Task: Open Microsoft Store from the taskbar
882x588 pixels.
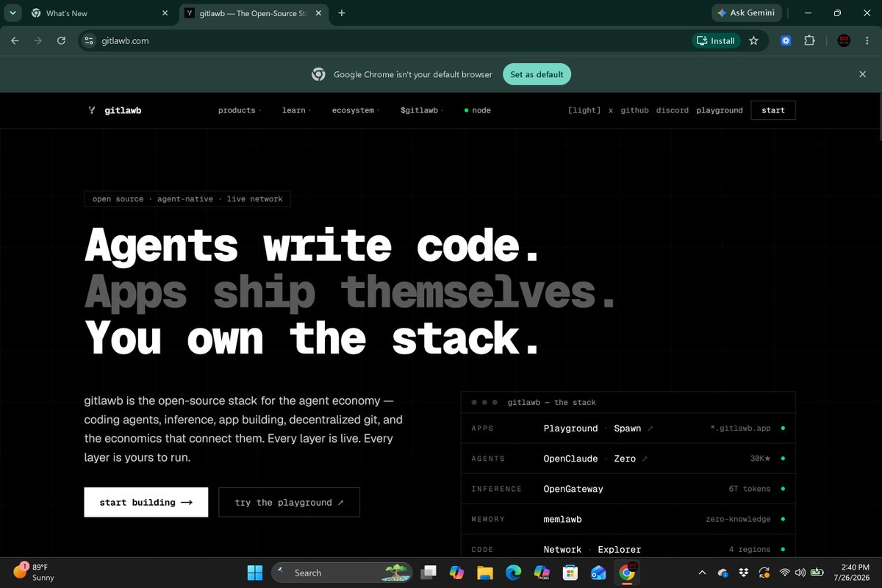Action: click(x=570, y=573)
